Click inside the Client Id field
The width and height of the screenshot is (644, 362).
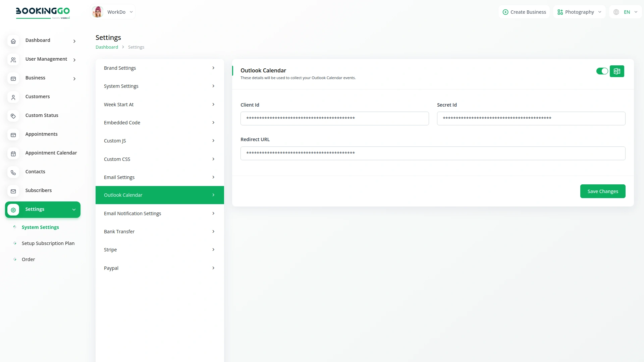coord(334,118)
